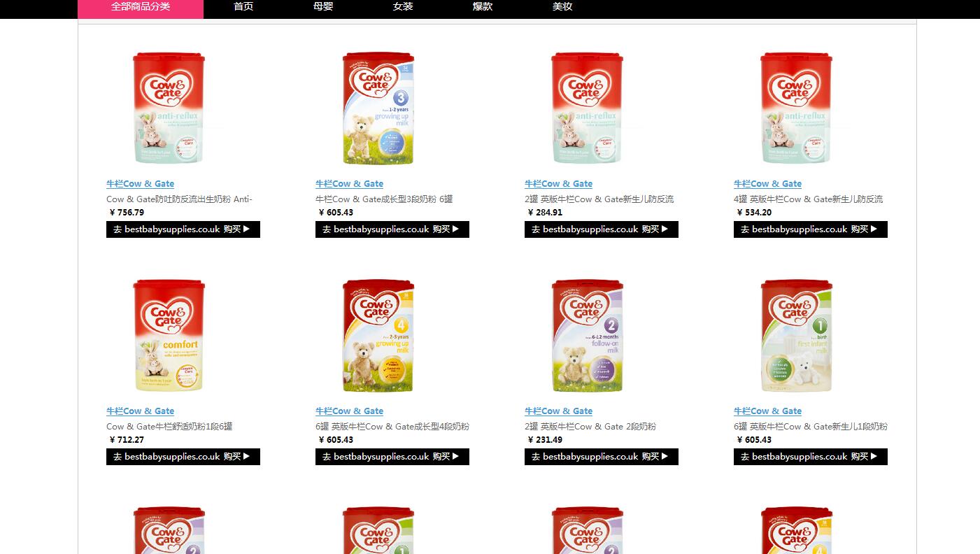Open the first infant milk 1 can image
980x554 pixels.
[796, 336]
